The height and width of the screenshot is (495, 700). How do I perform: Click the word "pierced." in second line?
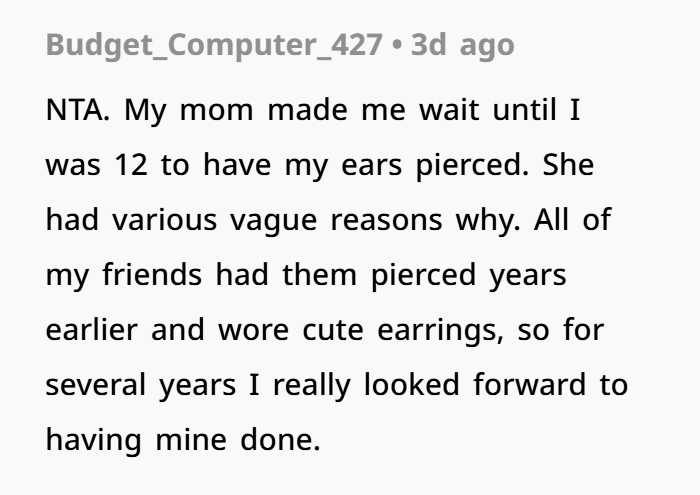pos(472,166)
